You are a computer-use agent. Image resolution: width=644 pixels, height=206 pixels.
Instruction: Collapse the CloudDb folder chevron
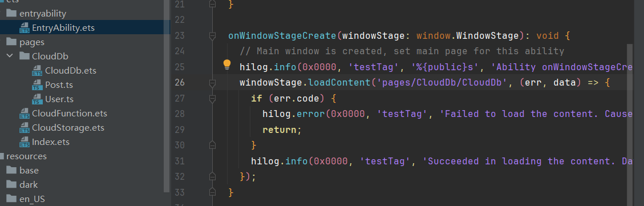coord(10,56)
